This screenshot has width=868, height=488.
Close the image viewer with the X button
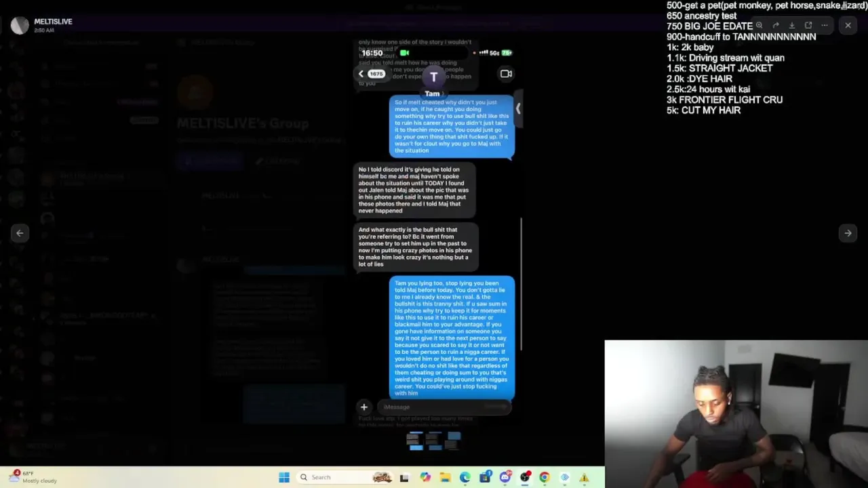point(848,25)
